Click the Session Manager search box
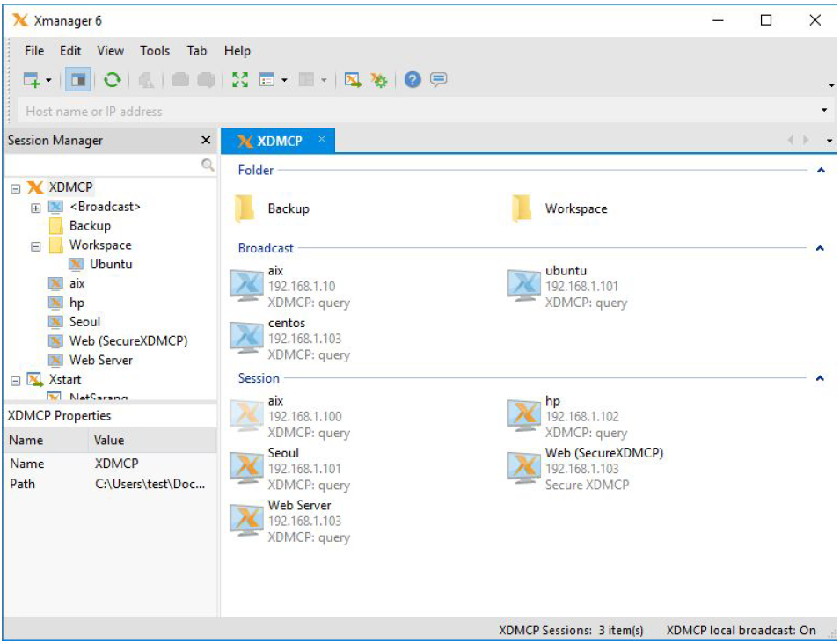Viewport: 840px width, 643px height. coord(102,164)
